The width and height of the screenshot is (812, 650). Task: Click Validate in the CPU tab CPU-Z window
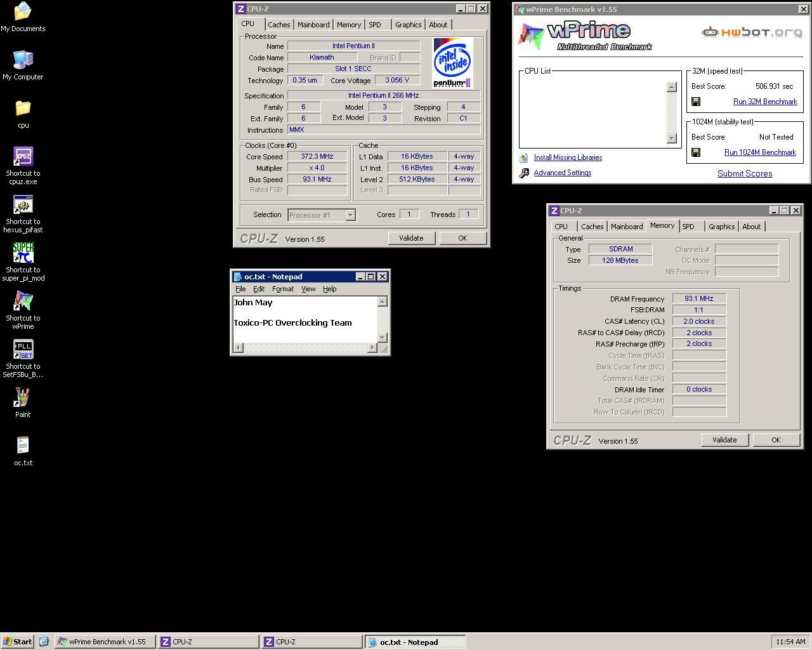[x=411, y=238]
